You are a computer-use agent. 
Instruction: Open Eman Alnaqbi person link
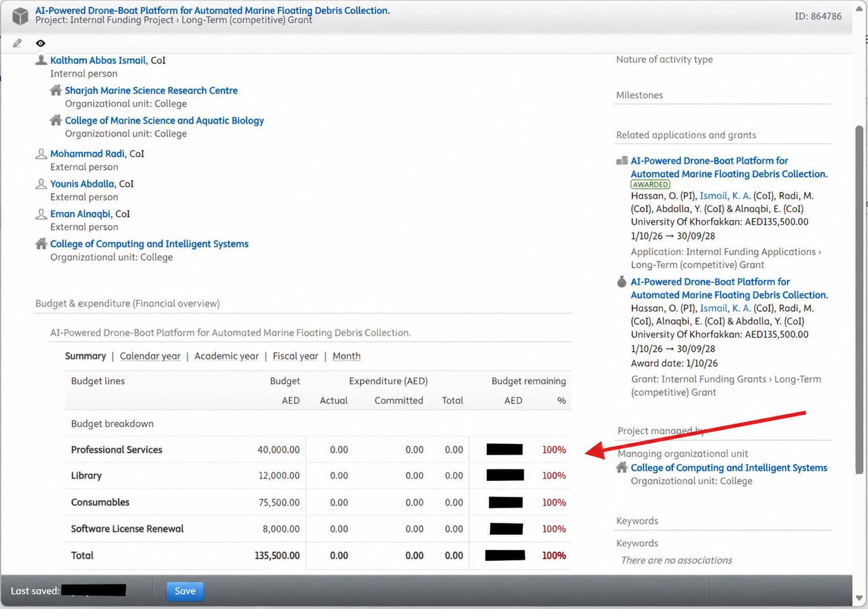[80, 214]
